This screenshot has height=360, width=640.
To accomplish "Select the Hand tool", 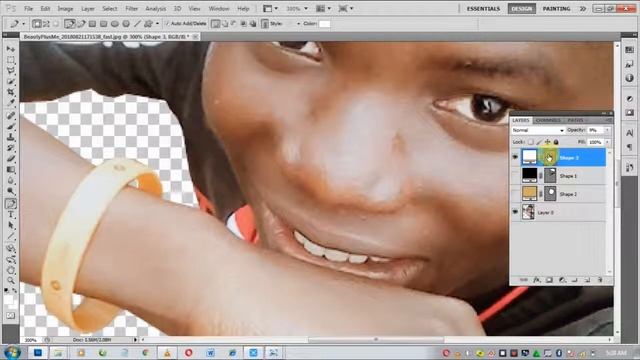I will pyautogui.click(x=11, y=269).
